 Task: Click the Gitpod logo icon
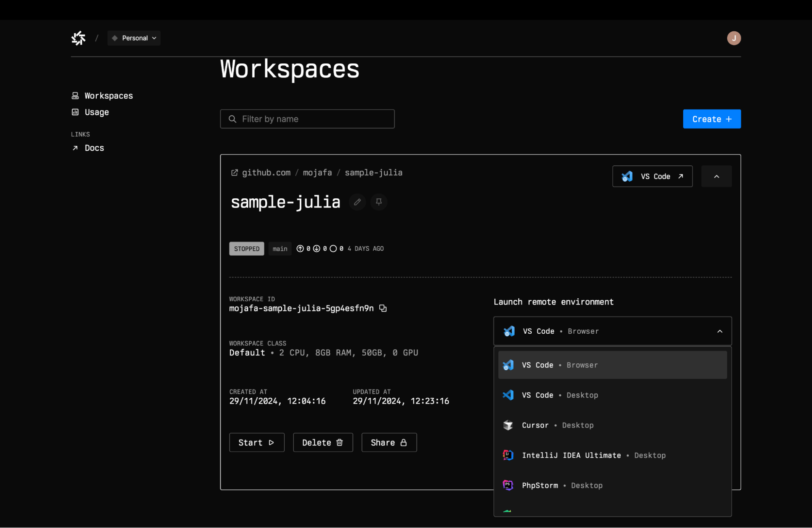tap(78, 38)
